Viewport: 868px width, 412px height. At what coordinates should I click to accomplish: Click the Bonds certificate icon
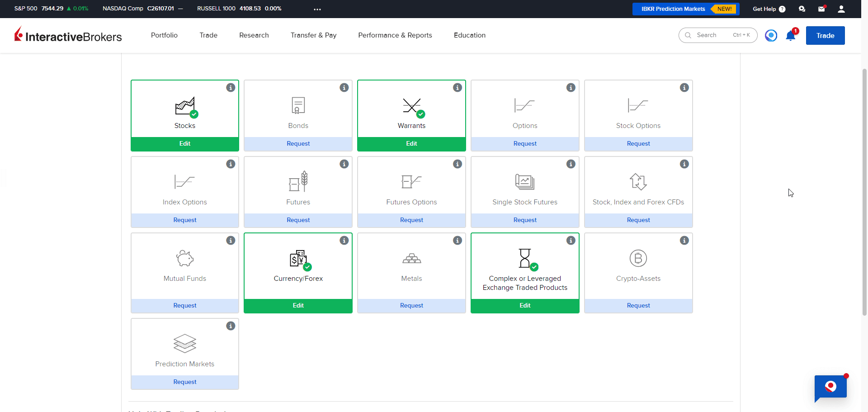(x=298, y=105)
